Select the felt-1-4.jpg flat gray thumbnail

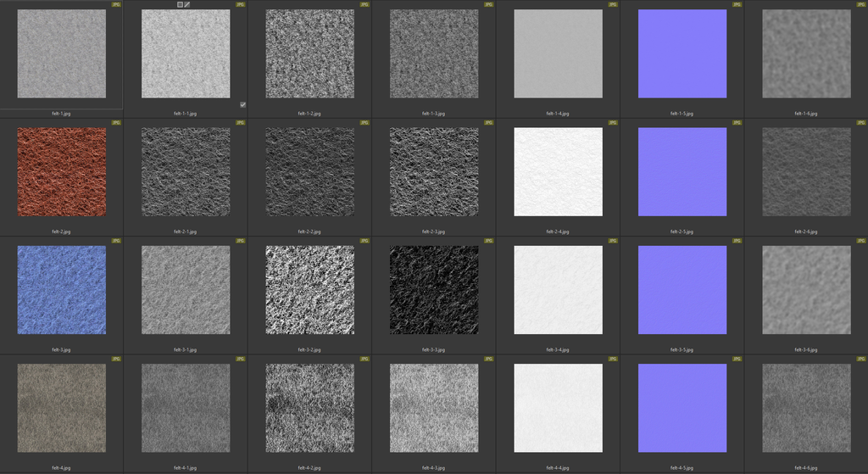[558, 53]
